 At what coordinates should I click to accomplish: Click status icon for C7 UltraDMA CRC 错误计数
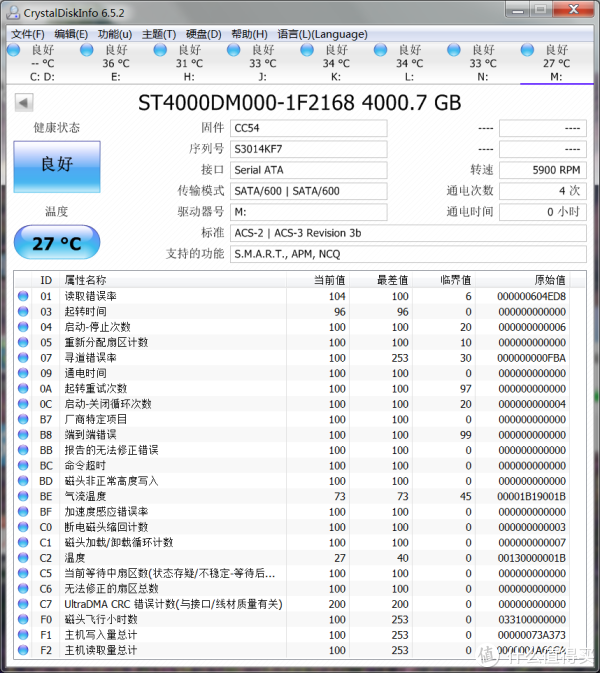click(23, 604)
